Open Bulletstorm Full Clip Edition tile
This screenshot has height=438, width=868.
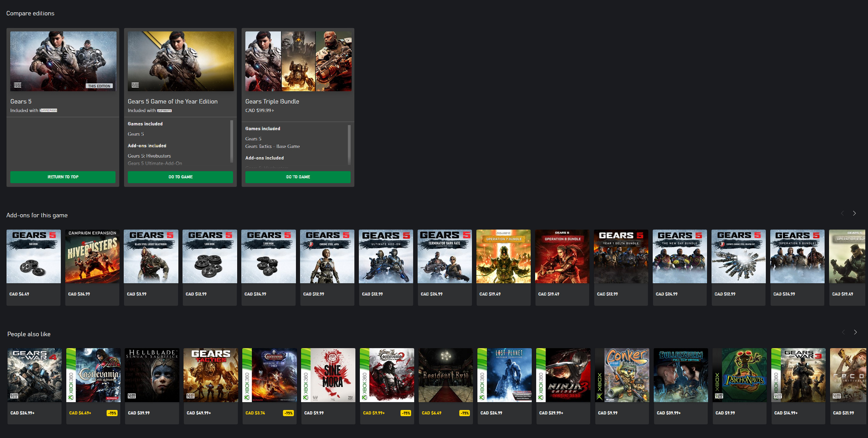(x=681, y=386)
